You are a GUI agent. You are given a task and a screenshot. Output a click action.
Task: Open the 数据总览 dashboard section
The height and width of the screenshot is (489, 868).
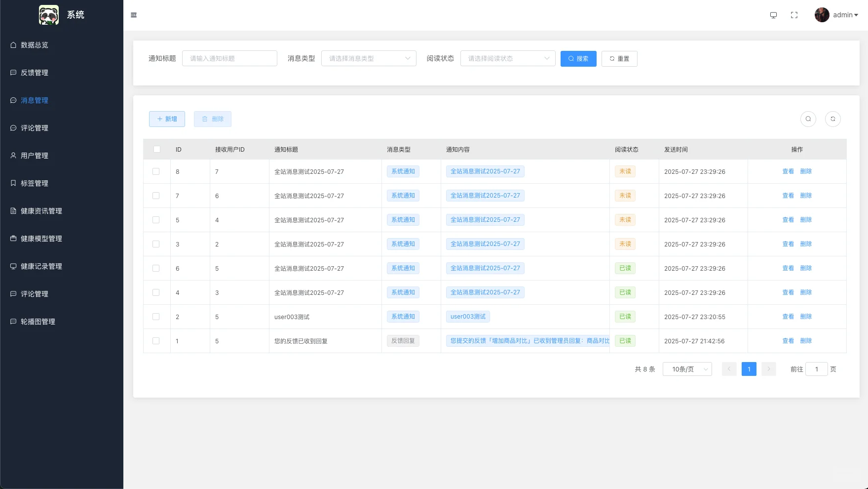[x=34, y=45]
